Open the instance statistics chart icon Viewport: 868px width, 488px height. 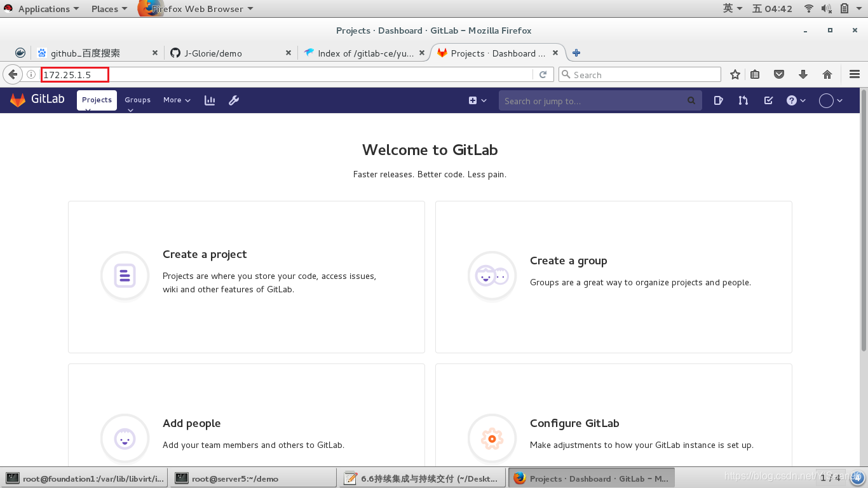tap(210, 100)
